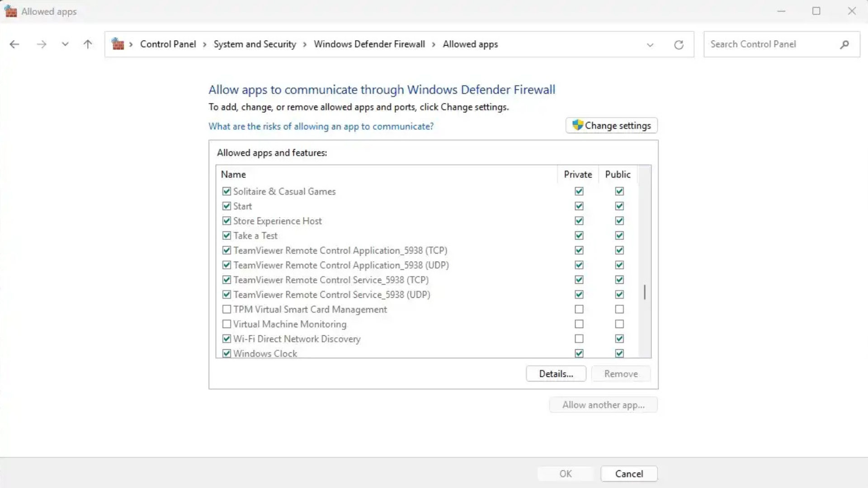Click the search magnifier icon
Image resolution: width=868 pixels, height=488 pixels.
(844, 44)
